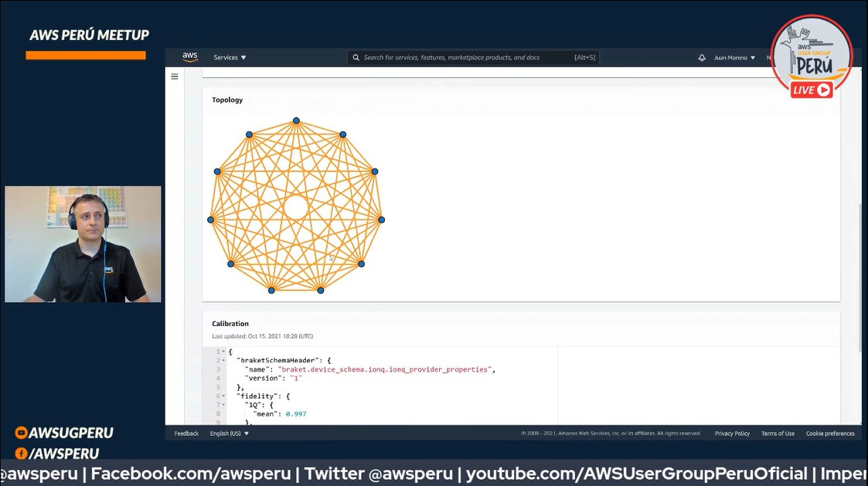Screen dimensions: 868x486
Task: Open the Feedback link in footer
Action: click(x=186, y=433)
